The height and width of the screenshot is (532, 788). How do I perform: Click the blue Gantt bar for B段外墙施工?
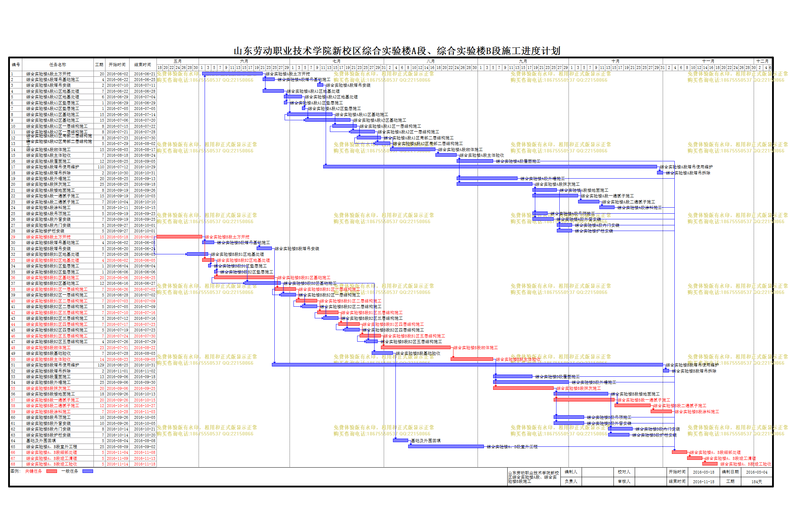coord(531,382)
